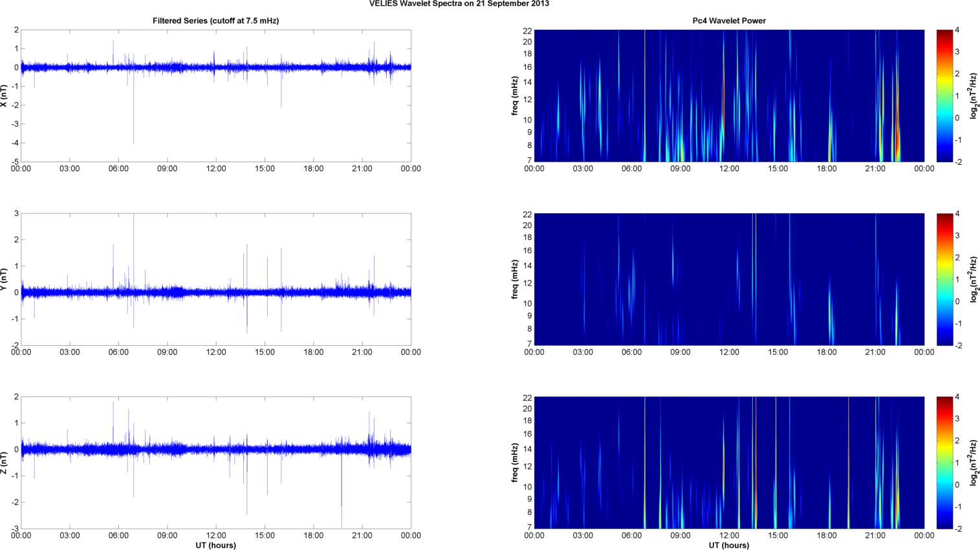Select the middle spectrogram's colorbar
The height and width of the screenshot is (550, 980).
[944, 279]
